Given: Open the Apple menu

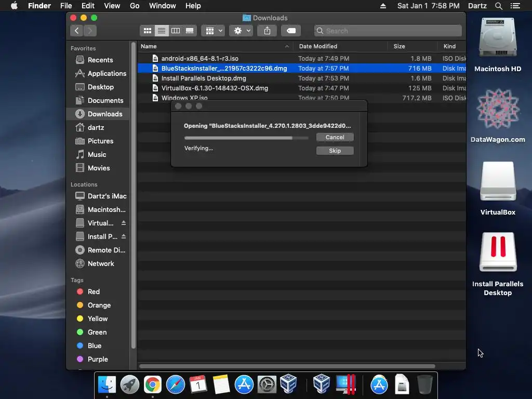Looking at the screenshot, I should pos(14,6).
